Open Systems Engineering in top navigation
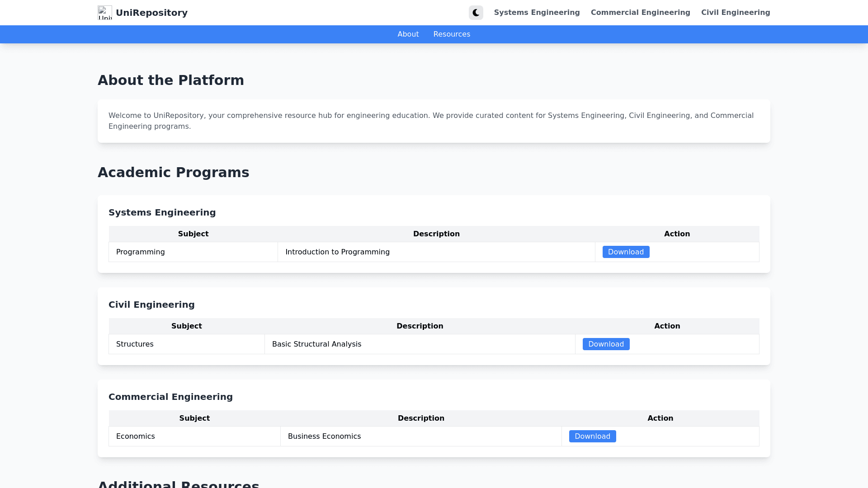 click(537, 13)
